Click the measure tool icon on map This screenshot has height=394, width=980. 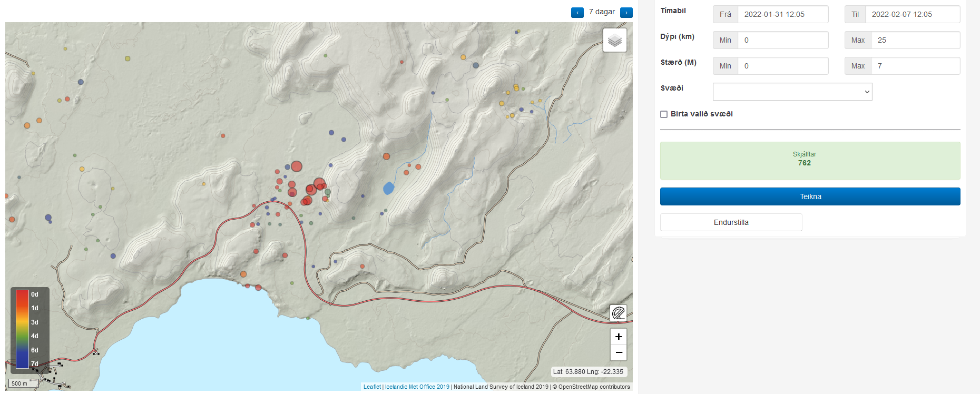(x=618, y=313)
